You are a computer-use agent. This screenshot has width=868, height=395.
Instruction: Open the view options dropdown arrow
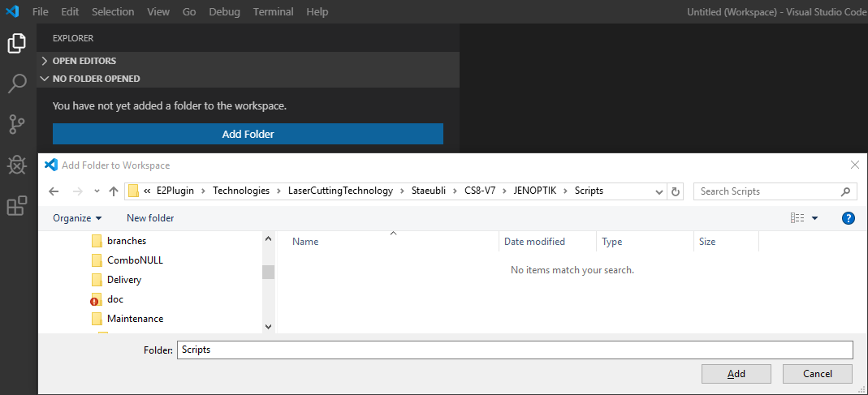[814, 218]
